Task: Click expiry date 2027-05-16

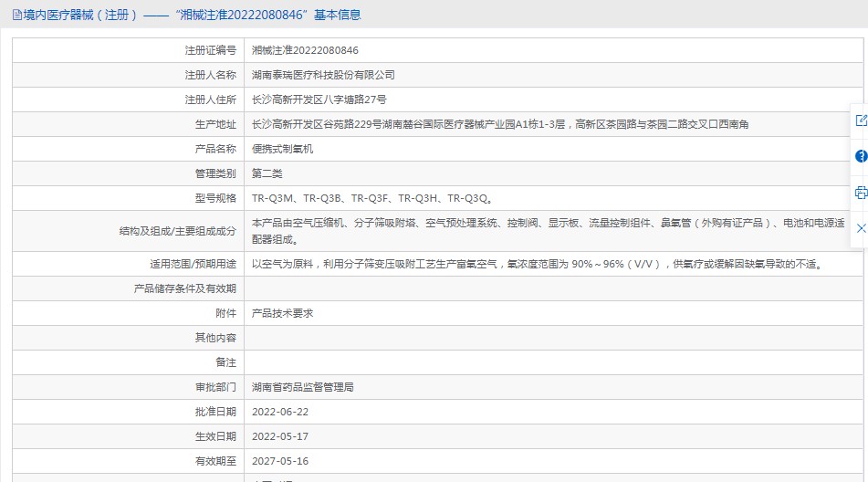Action: coord(280,461)
